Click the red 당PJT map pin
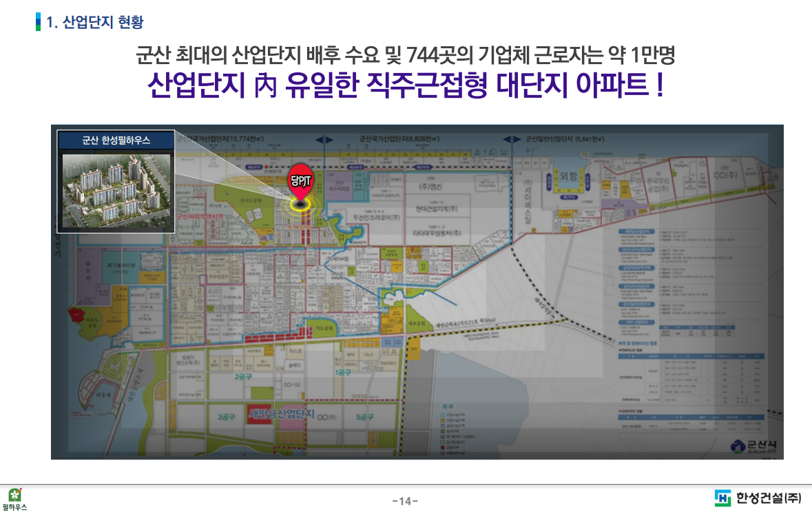This screenshot has height=512, width=812. [x=300, y=183]
